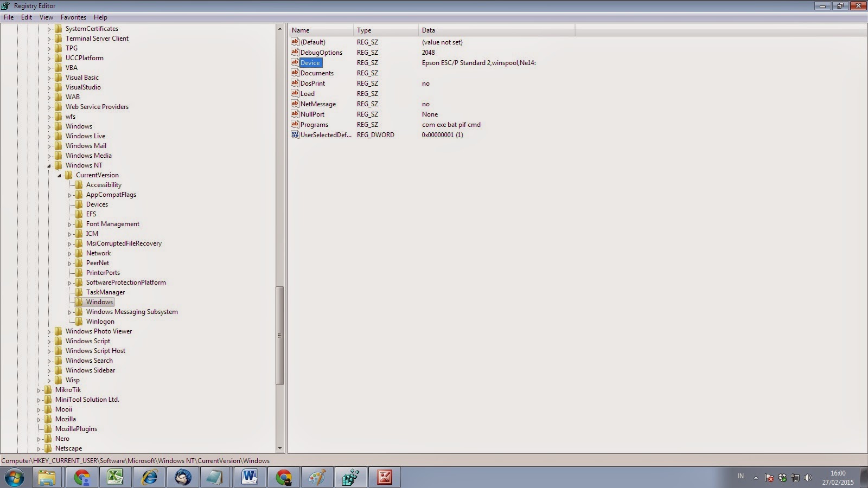The height and width of the screenshot is (488, 868).
Task: Expand the MikroTik key
Action: [x=39, y=390]
